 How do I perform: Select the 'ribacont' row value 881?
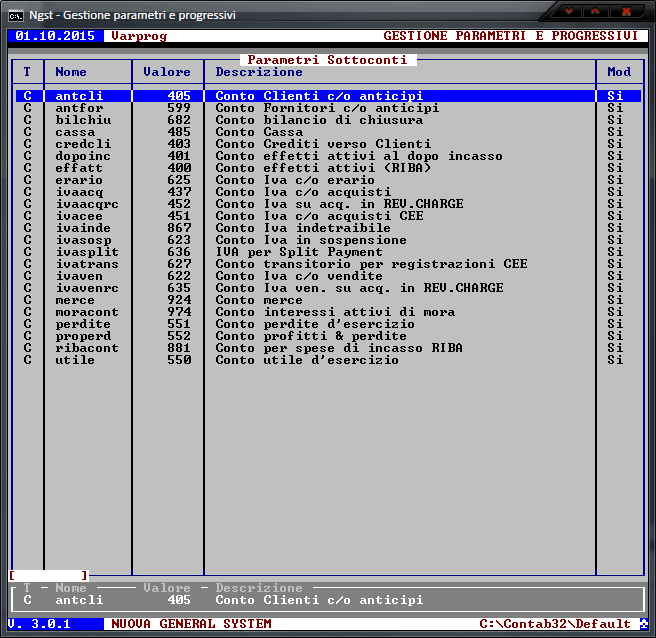[179, 348]
